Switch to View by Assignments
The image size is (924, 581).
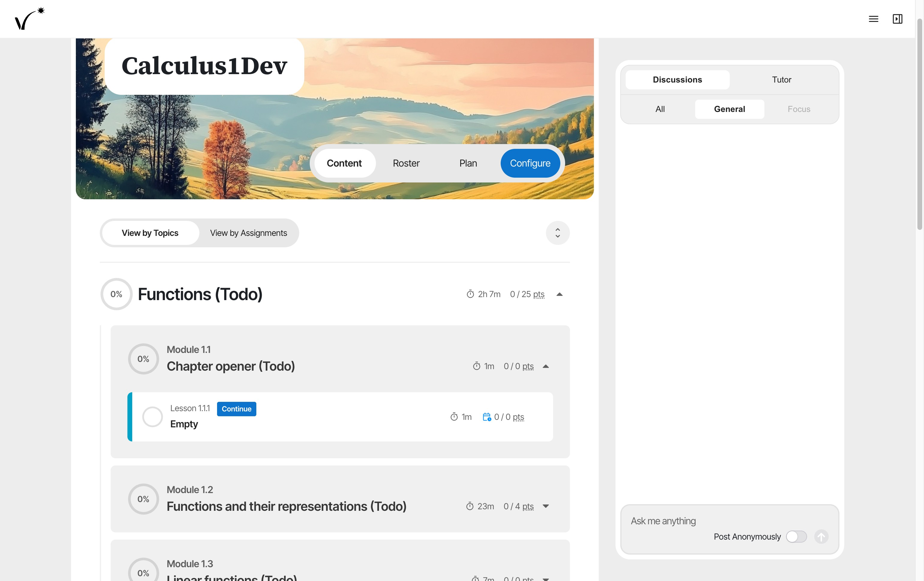point(248,233)
